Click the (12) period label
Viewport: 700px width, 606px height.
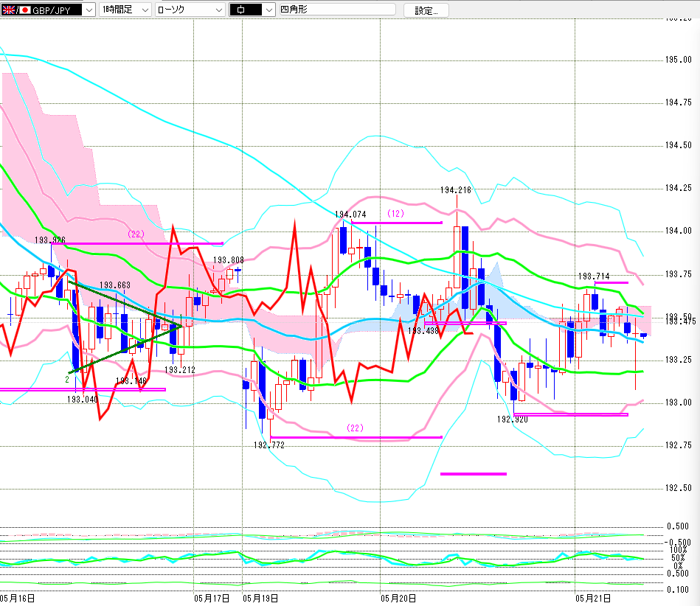pyautogui.click(x=395, y=213)
